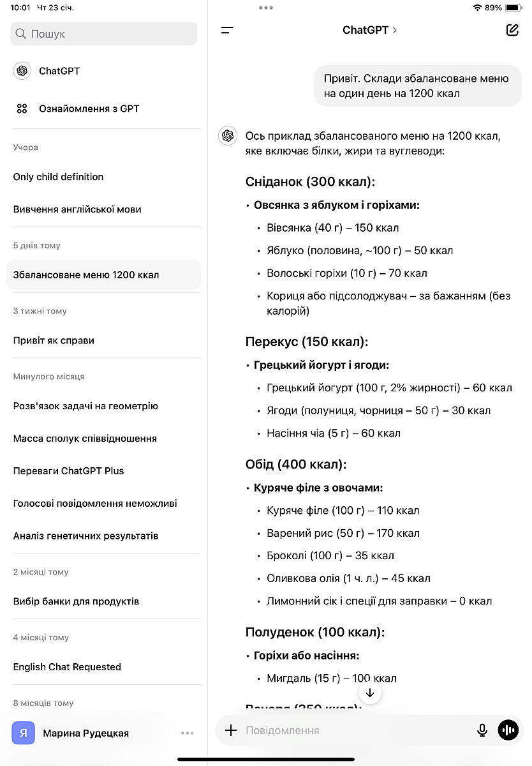Tap the three-dots multitasking control at top
The image size is (532, 766).
(x=266, y=8)
